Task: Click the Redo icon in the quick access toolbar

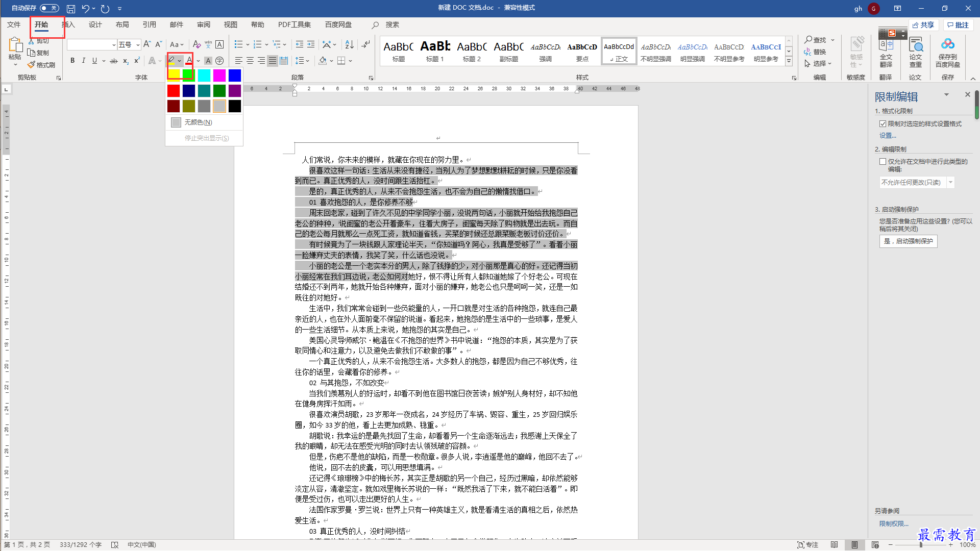Action: pyautogui.click(x=105, y=9)
